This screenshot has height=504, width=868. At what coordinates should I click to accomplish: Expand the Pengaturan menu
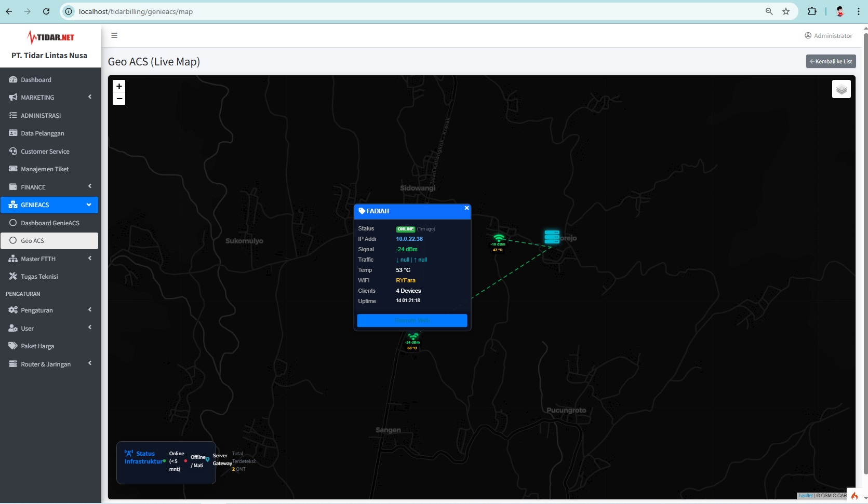click(50, 310)
